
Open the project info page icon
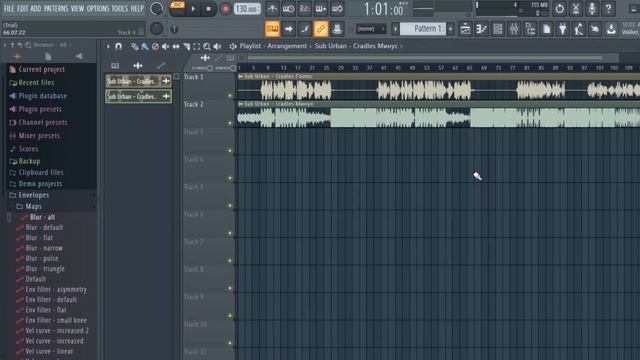click(547, 29)
